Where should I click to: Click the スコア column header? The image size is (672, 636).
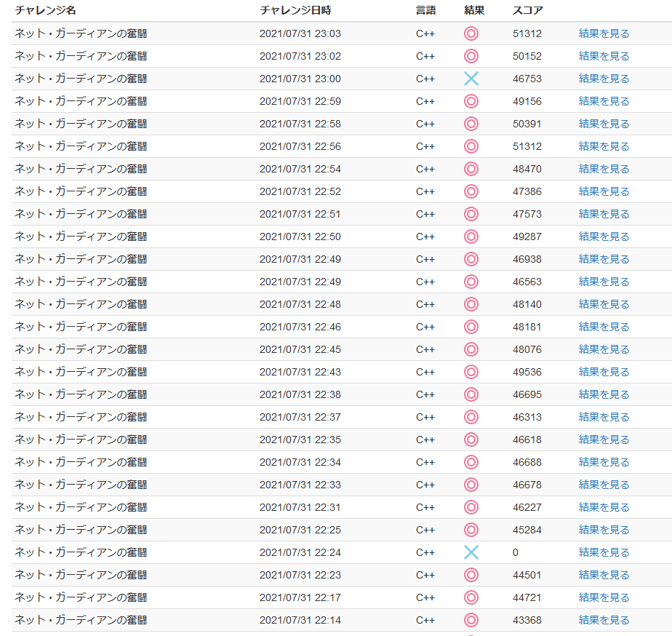527,10
